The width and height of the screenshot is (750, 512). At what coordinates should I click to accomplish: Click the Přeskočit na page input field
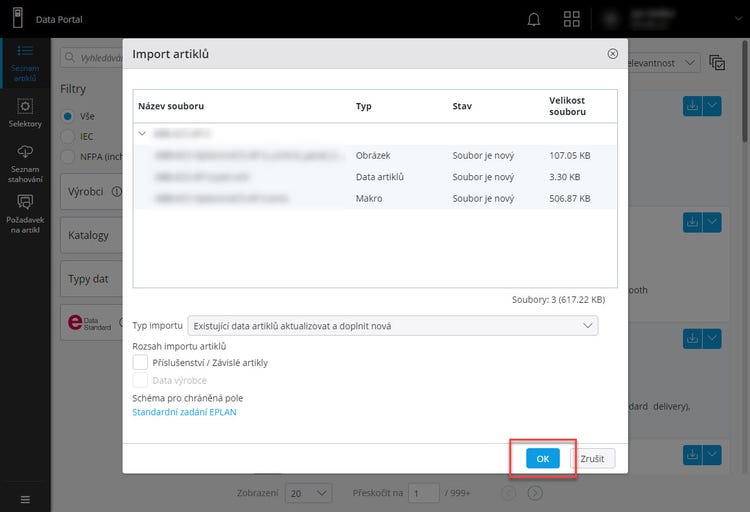pyautogui.click(x=423, y=493)
